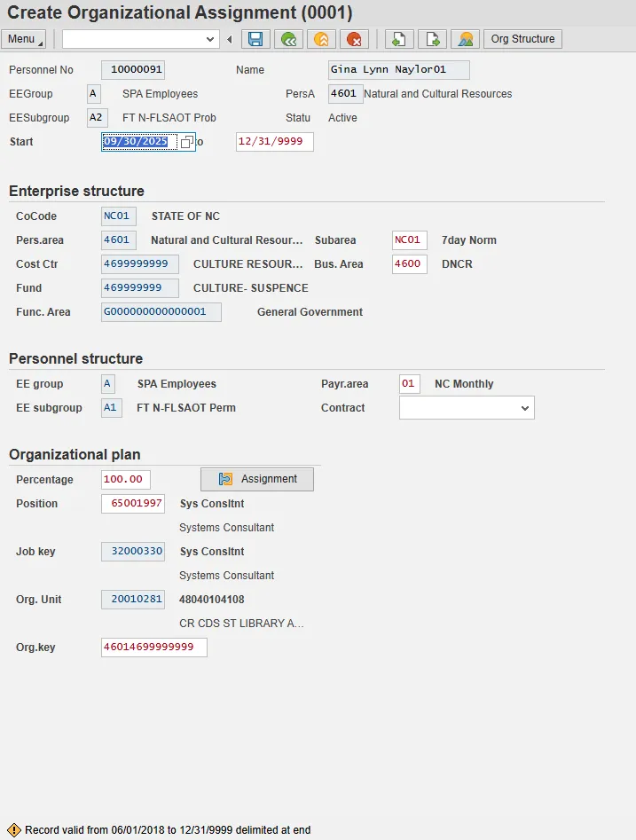Viewport: 636px width, 840px height.
Task: Click the Assignment button
Action: (x=257, y=479)
